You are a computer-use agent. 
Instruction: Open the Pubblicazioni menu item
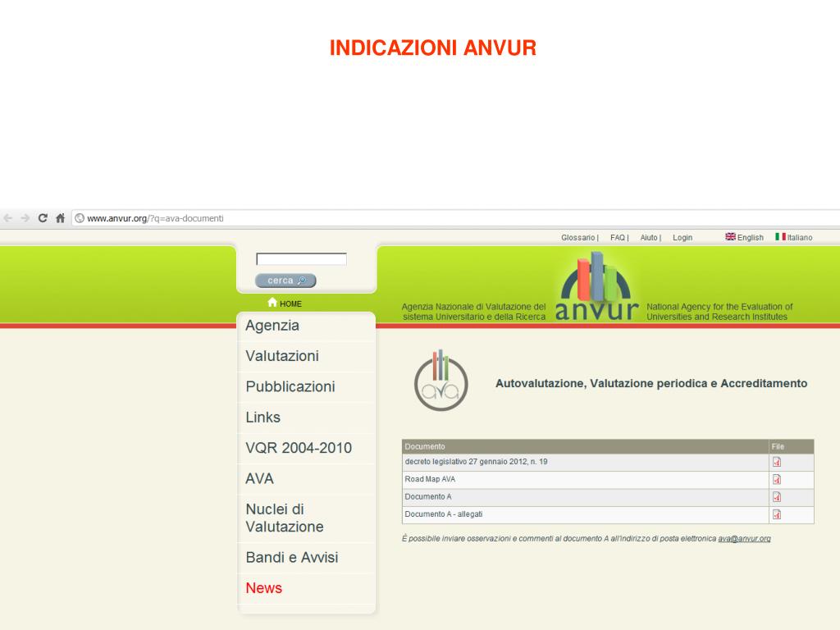[290, 387]
